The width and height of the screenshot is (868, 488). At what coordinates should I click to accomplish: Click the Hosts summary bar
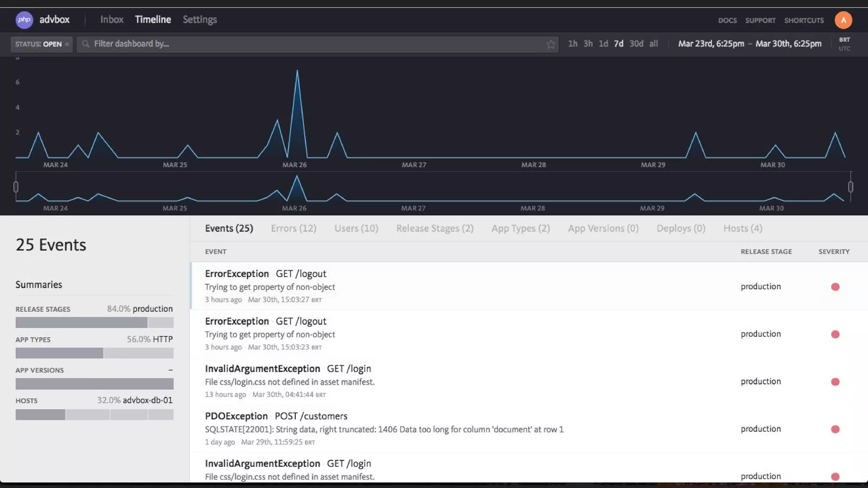[x=95, y=414]
